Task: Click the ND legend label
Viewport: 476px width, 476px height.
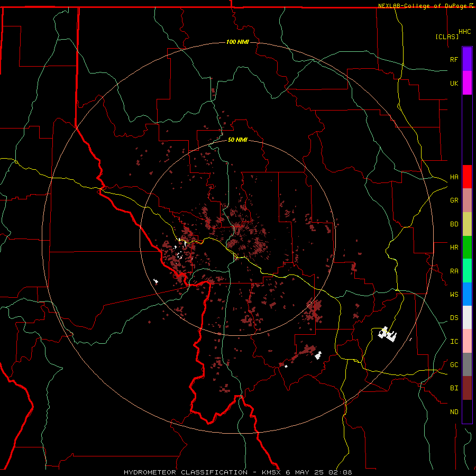Action: coord(454,412)
